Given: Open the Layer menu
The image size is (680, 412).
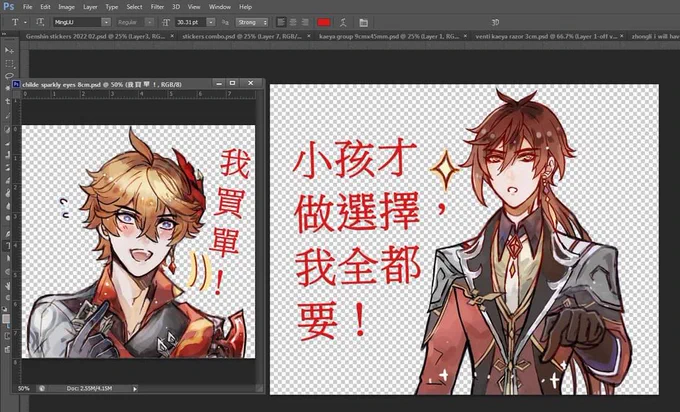Looking at the screenshot, I should click(x=90, y=7).
